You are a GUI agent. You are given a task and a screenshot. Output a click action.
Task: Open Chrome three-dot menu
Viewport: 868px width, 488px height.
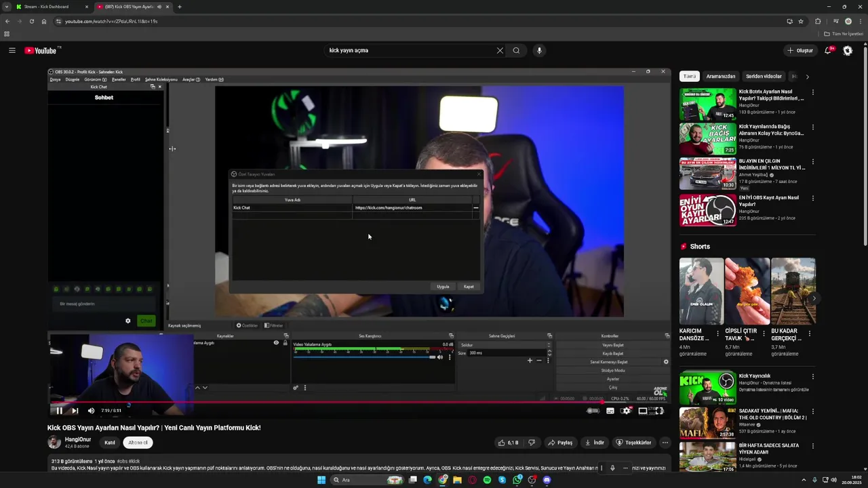pyautogui.click(x=859, y=21)
